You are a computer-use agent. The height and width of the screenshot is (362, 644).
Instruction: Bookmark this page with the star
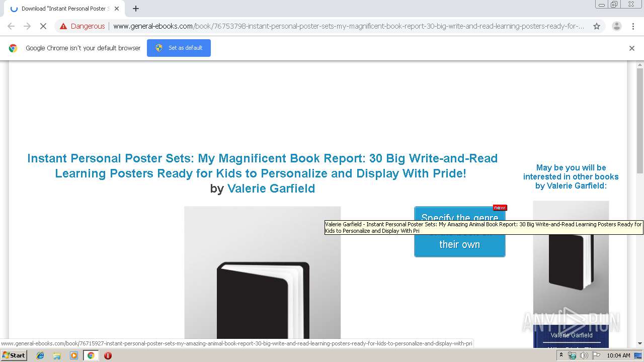(597, 26)
